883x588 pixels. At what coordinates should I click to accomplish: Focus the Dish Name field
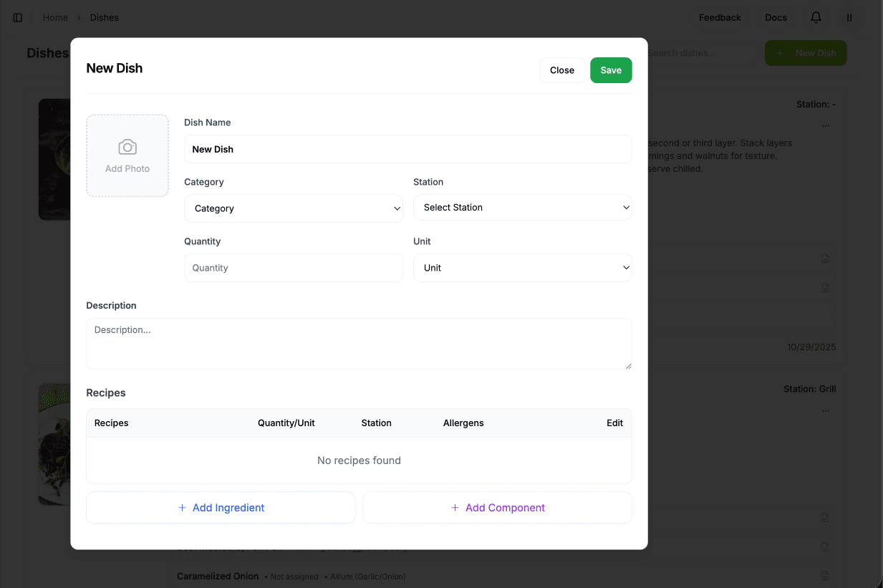408,149
